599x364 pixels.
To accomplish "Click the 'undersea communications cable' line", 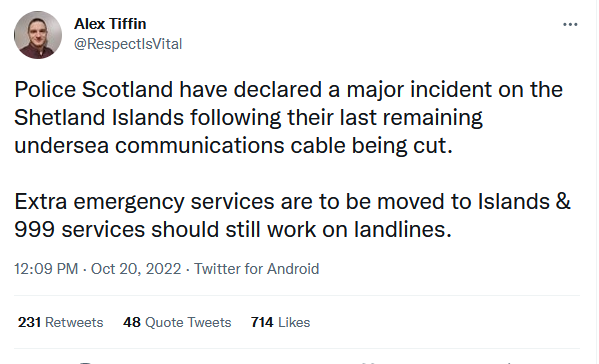I will click(180, 146).
